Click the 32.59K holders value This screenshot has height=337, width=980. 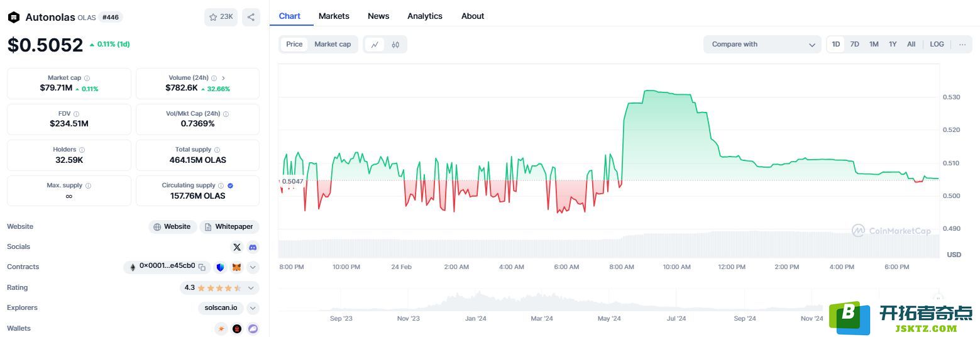(69, 160)
